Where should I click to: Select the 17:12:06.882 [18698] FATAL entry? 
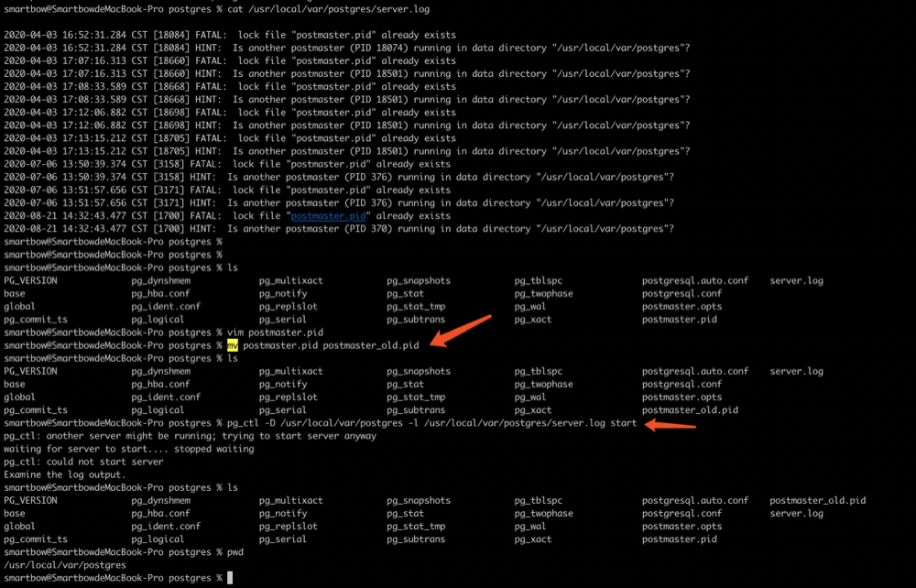click(230, 112)
